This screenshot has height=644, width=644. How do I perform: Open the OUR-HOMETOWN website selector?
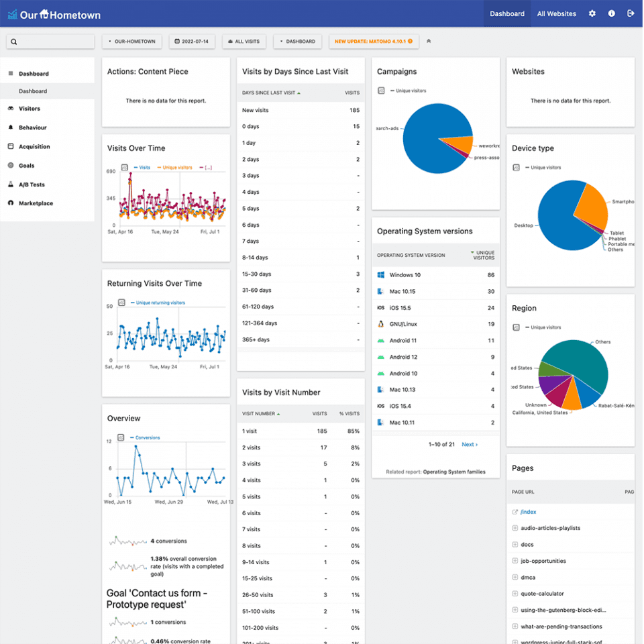132,42
